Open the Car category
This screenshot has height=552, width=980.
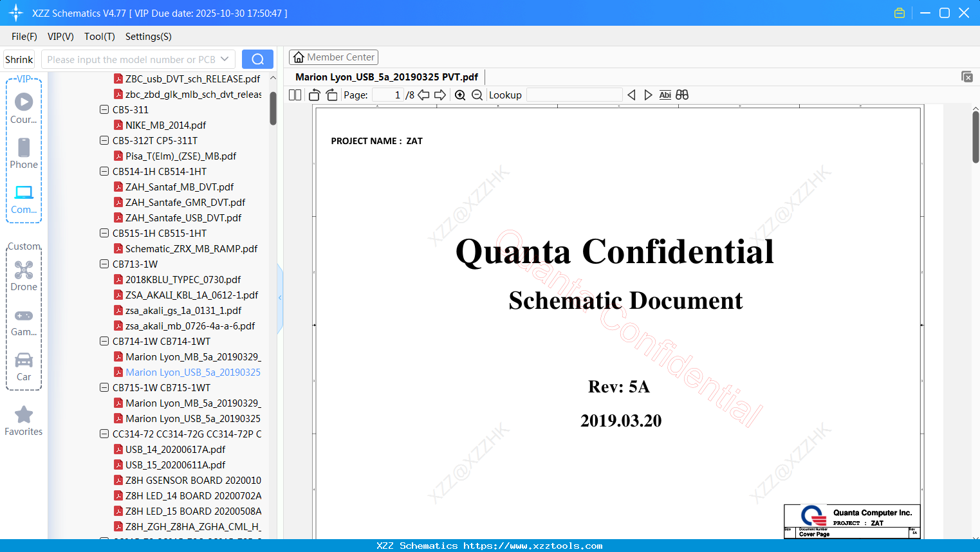(x=24, y=367)
